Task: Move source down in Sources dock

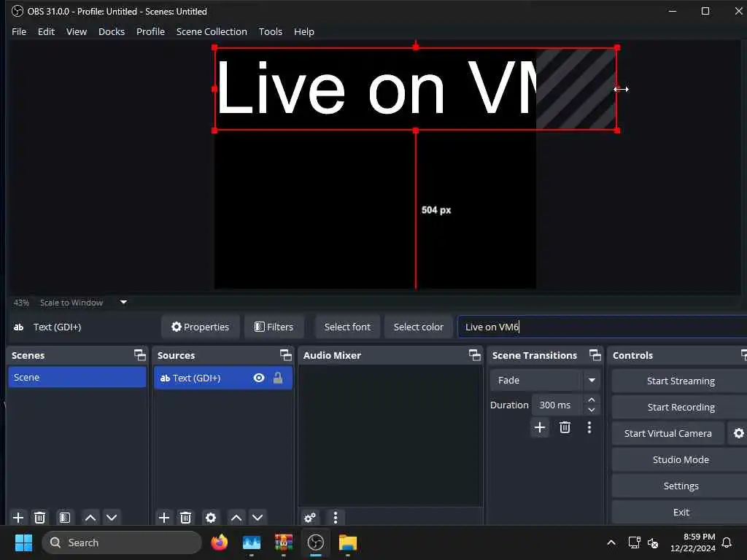Action: (258, 518)
